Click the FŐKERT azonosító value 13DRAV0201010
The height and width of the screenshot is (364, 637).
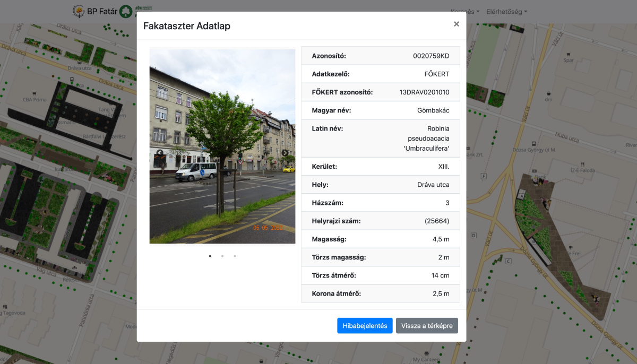tap(424, 92)
